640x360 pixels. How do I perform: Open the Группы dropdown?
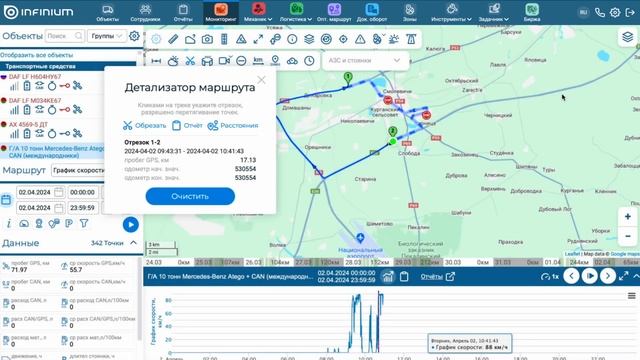click(x=107, y=36)
